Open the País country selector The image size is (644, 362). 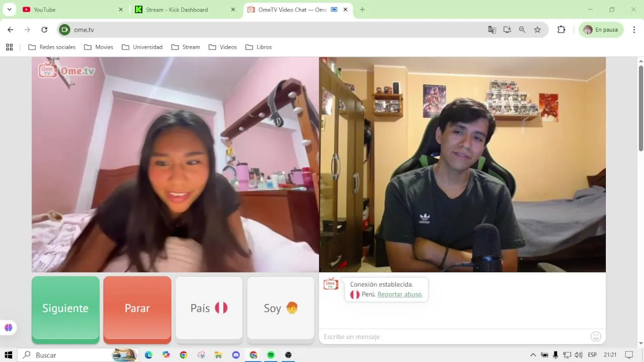point(209,308)
